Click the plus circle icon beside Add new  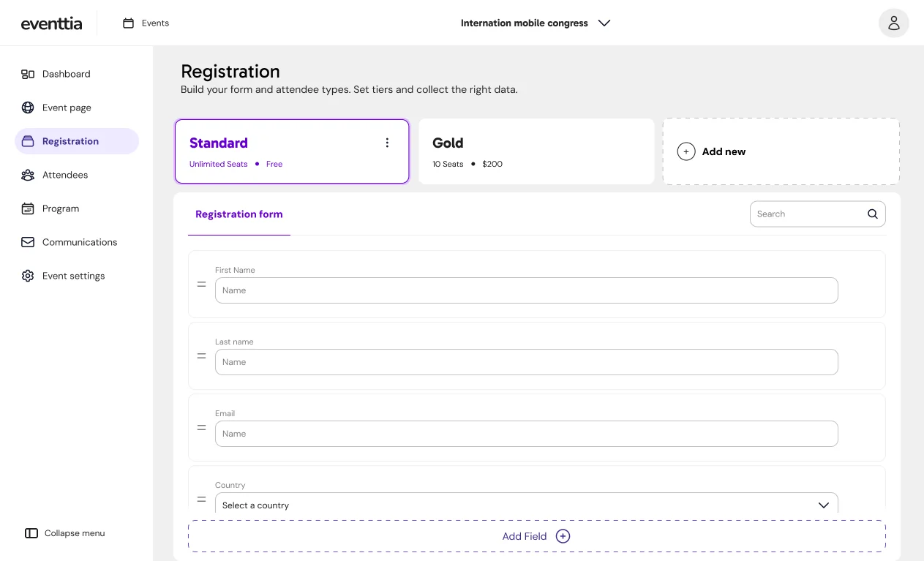click(x=686, y=151)
